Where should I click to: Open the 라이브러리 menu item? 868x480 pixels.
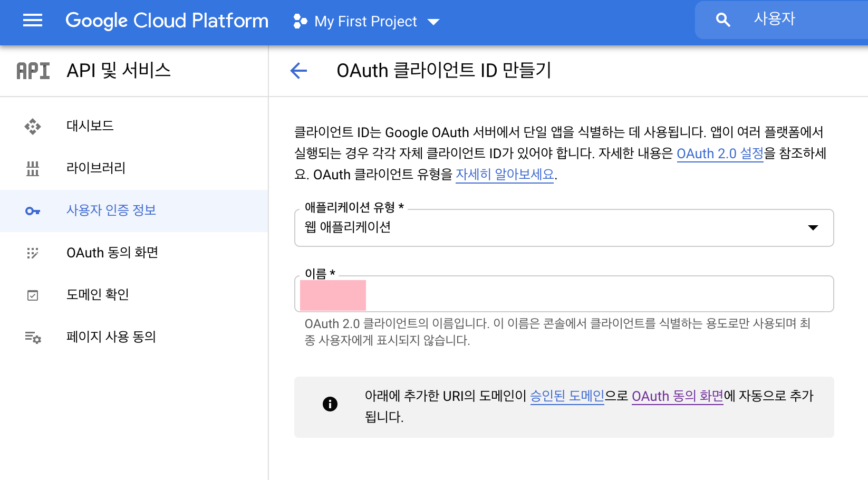[x=134, y=169]
